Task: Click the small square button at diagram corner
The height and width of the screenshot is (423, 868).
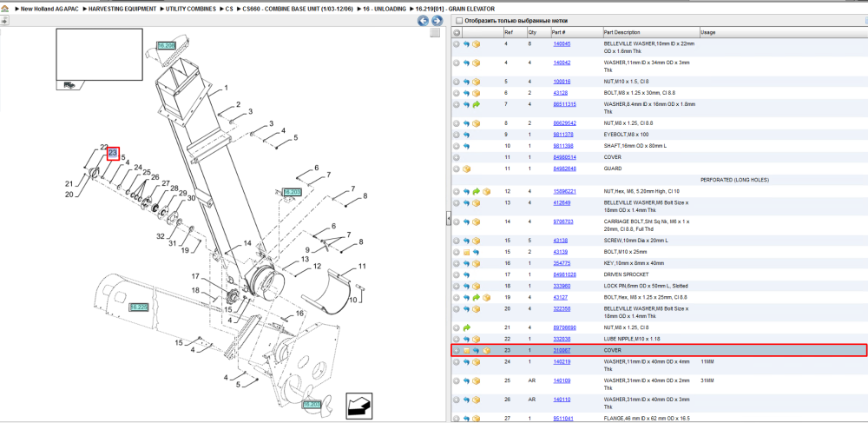Action: (x=435, y=33)
